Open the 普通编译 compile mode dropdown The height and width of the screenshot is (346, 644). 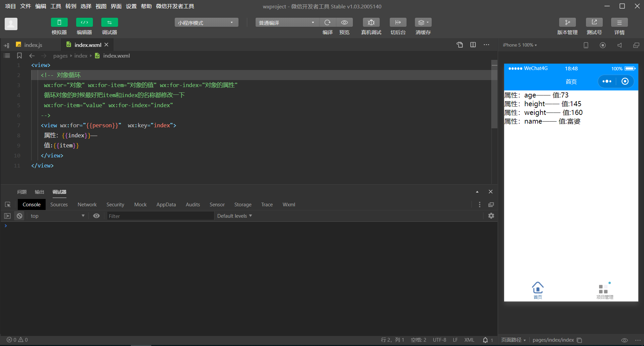(287, 22)
